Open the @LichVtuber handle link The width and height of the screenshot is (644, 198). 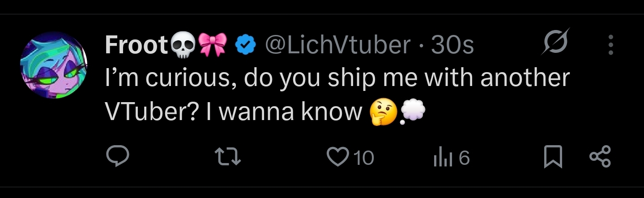337,45
